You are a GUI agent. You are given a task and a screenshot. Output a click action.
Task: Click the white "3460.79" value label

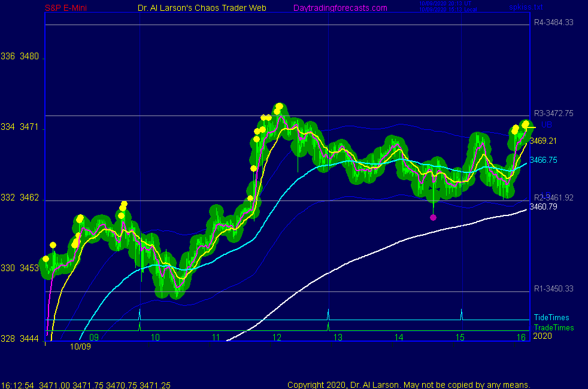(543, 207)
